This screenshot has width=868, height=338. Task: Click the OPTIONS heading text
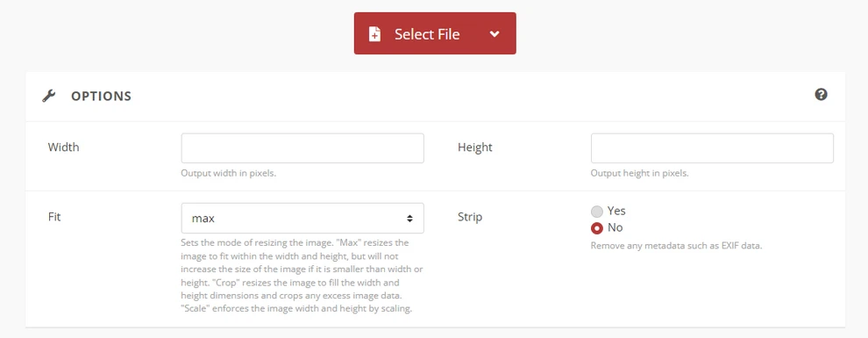click(102, 97)
